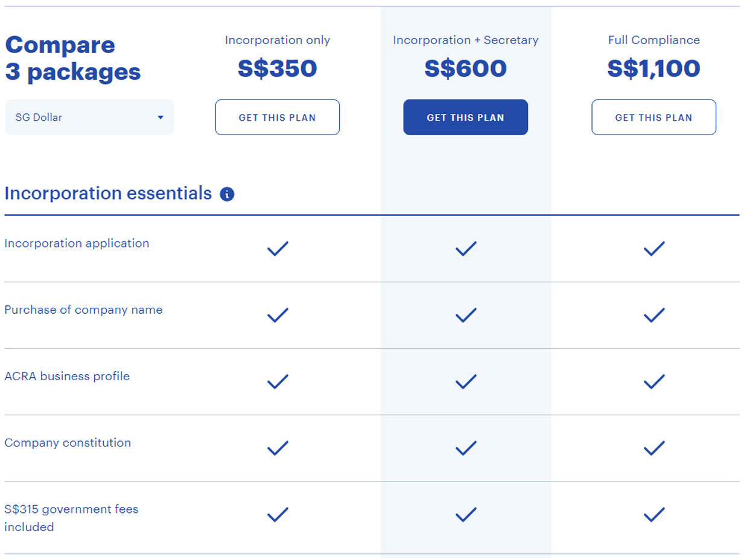This screenshot has height=560, width=747.
Task: Select the Full Compliance package heading
Action: pyautogui.click(x=654, y=40)
